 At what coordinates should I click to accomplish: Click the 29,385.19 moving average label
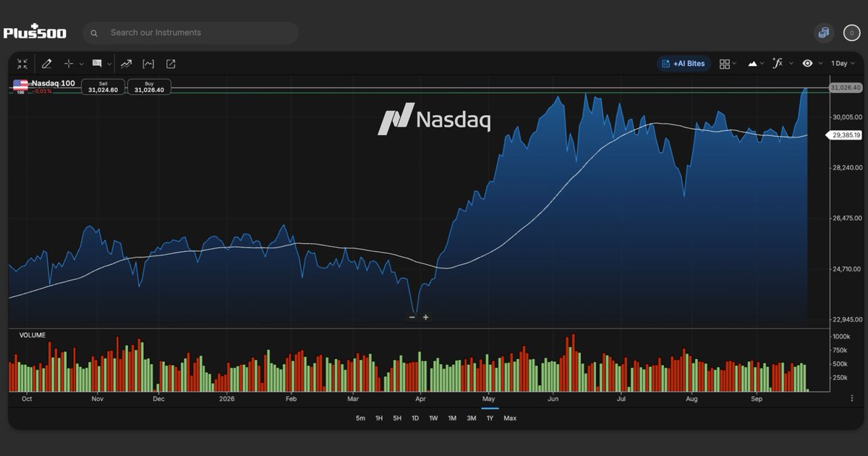coord(843,135)
